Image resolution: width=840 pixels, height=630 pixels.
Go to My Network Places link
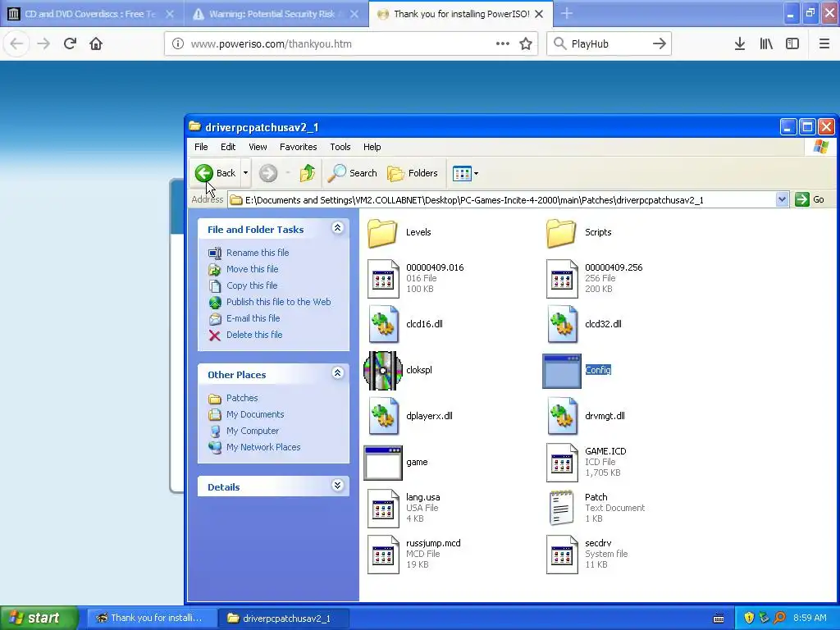(x=263, y=447)
